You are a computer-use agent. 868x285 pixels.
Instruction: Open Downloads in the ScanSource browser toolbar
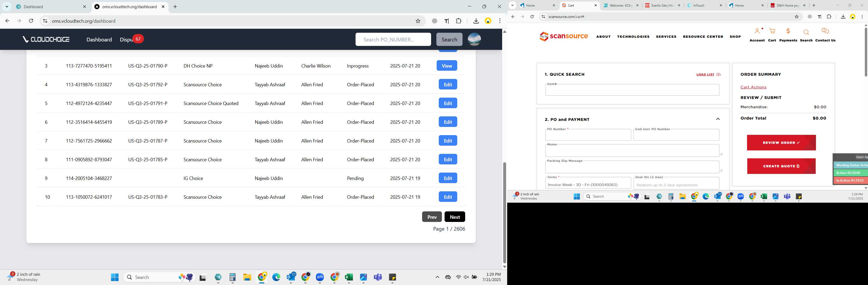coord(843,16)
